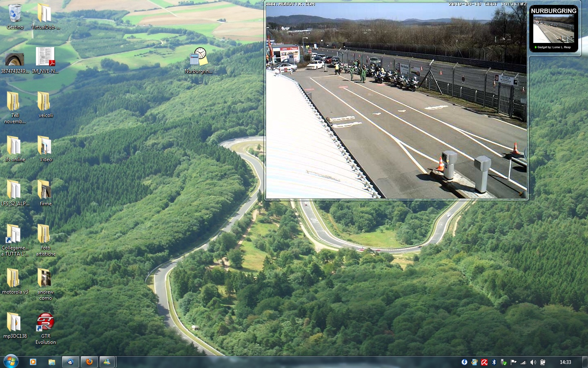Launch Windows Media Player from taskbar
The height and width of the screenshot is (368, 588).
click(33, 362)
